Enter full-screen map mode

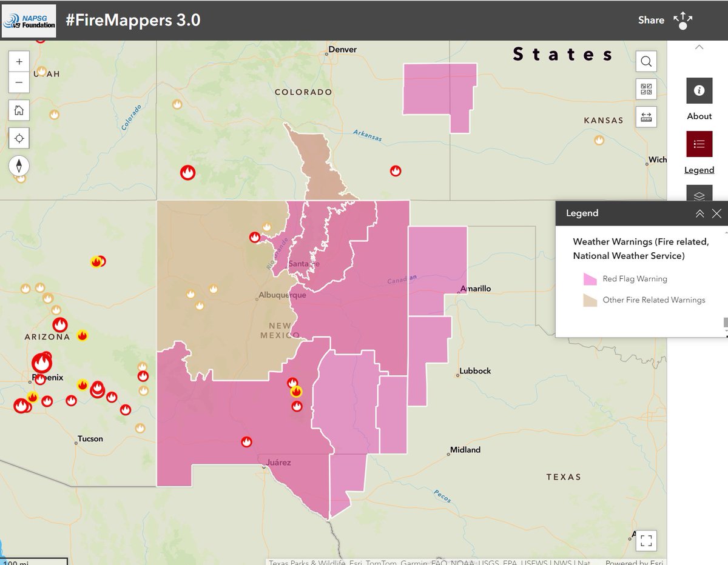click(646, 540)
